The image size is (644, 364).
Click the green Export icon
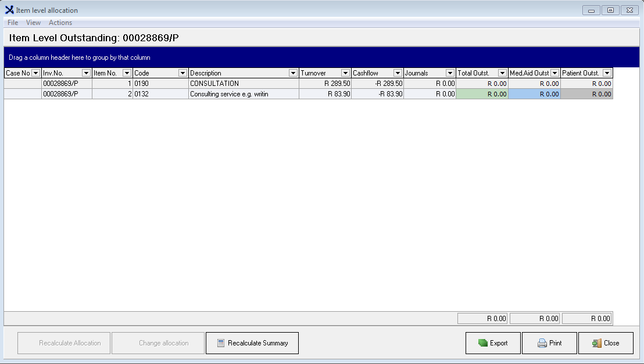point(482,343)
